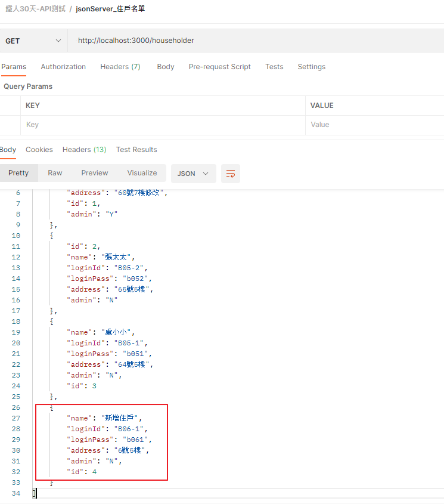The image size is (444, 504).
Task: Open the Pre-request Script tab
Action: click(x=220, y=67)
